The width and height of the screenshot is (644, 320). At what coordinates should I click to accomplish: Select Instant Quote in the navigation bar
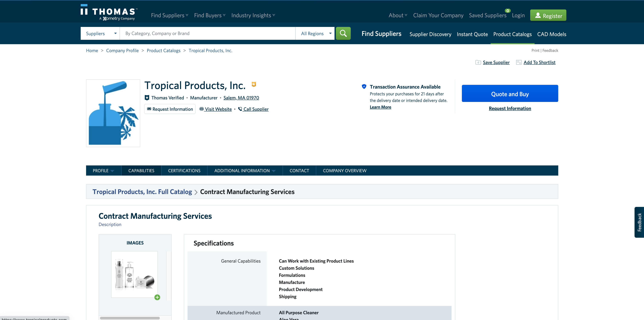[x=472, y=34]
